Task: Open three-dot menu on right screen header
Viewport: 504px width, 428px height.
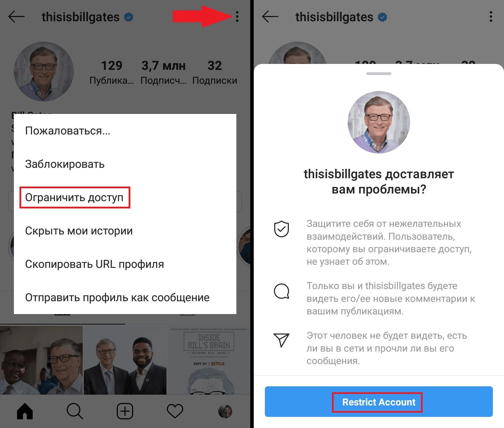Action: [491, 16]
